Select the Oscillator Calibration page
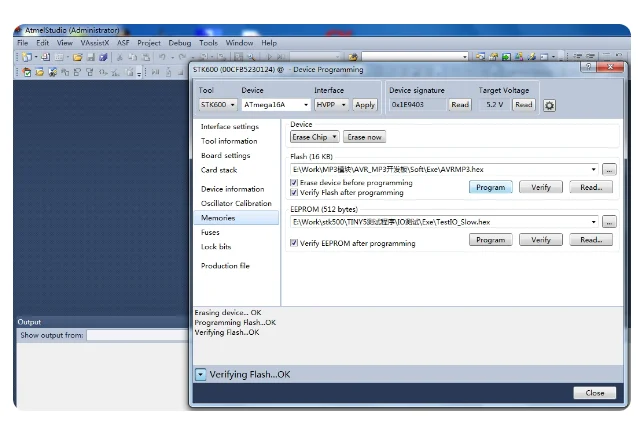Viewport: 638px width, 423px height. point(236,203)
